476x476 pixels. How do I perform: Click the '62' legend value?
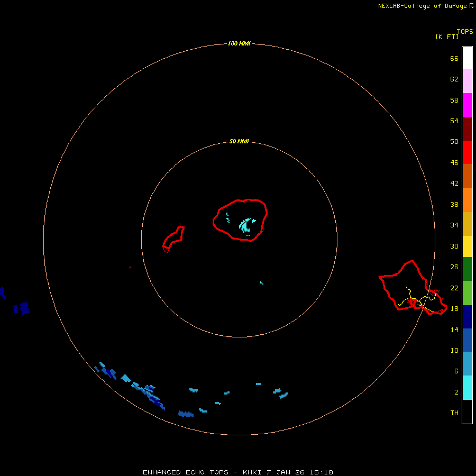click(454, 79)
